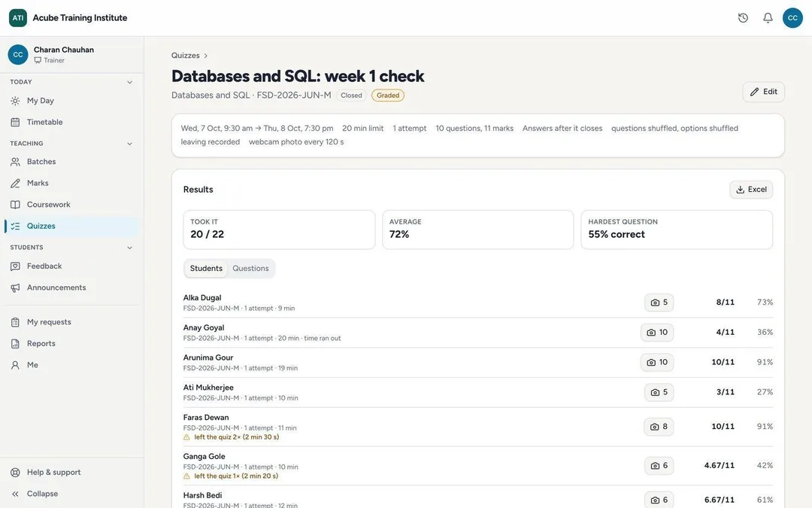This screenshot has width=812, height=508.
Task: Click the Collapse double-chevron icon
Action: tap(16, 494)
